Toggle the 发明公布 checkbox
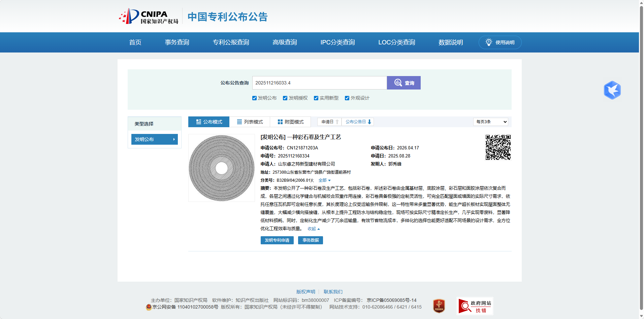This screenshot has height=319, width=644. coord(254,98)
